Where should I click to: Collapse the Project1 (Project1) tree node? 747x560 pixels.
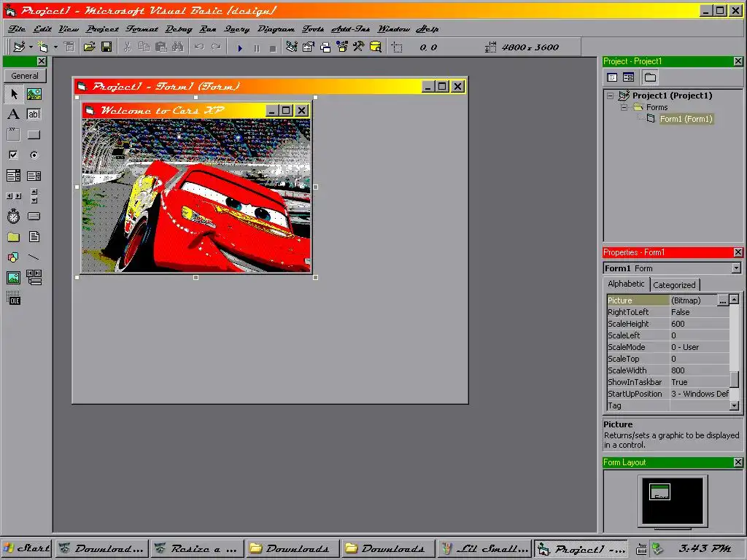pyautogui.click(x=611, y=96)
